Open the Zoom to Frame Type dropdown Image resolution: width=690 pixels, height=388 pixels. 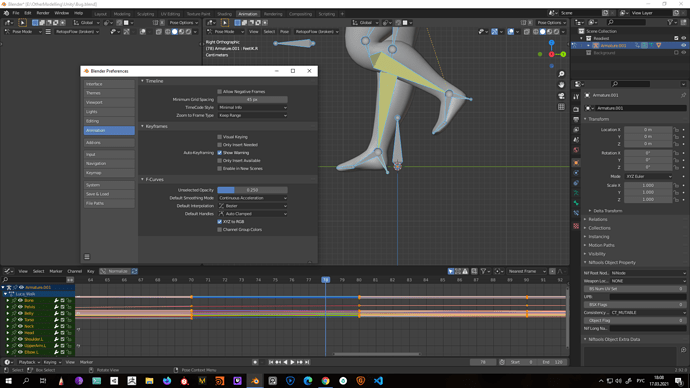[x=253, y=115]
